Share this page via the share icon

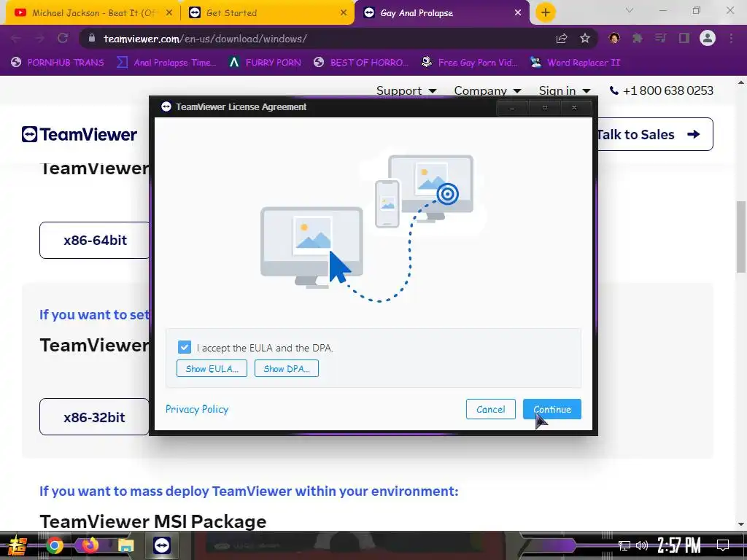(x=562, y=39)
